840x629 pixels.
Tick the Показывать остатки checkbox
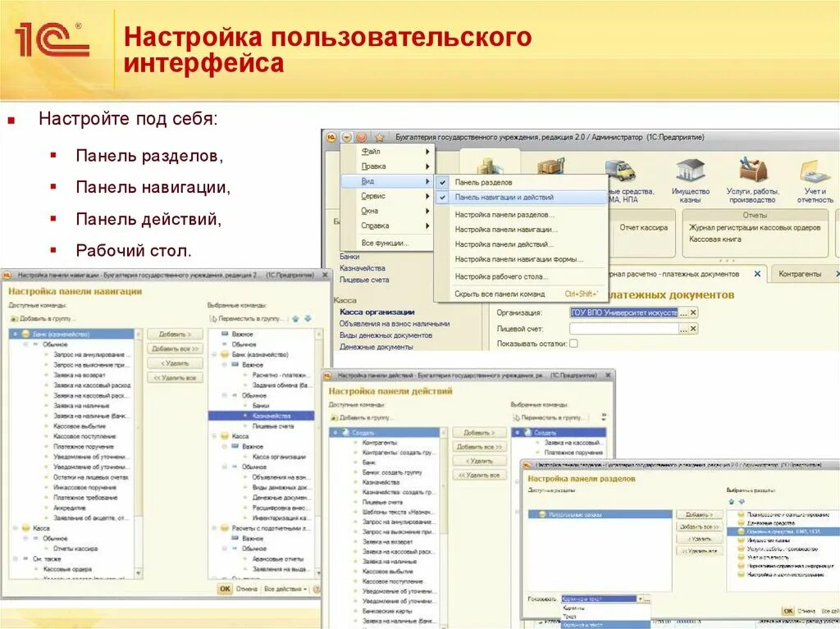coord(573,344)
